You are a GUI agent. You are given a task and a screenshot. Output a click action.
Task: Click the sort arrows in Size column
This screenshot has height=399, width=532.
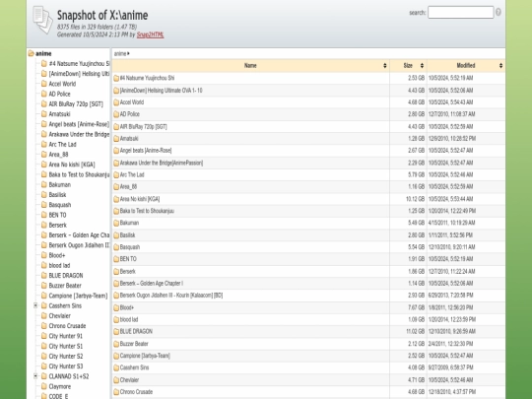[x=422, y=65]
